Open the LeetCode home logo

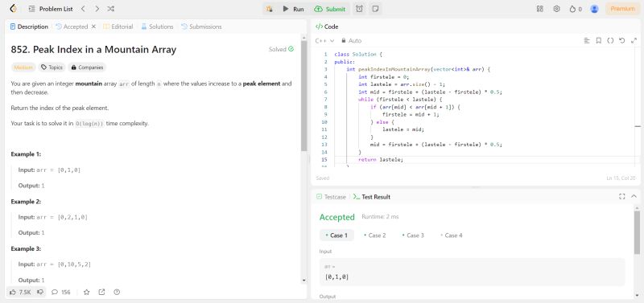[13, 9]
